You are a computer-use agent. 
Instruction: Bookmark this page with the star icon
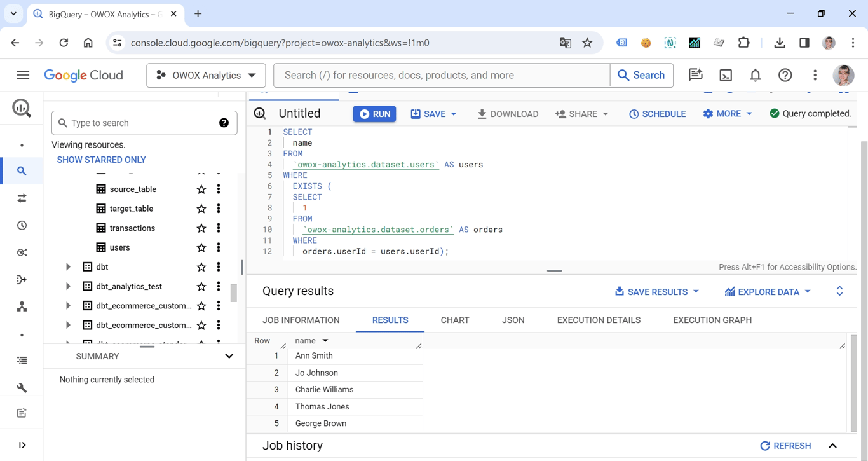pos(587,43)
